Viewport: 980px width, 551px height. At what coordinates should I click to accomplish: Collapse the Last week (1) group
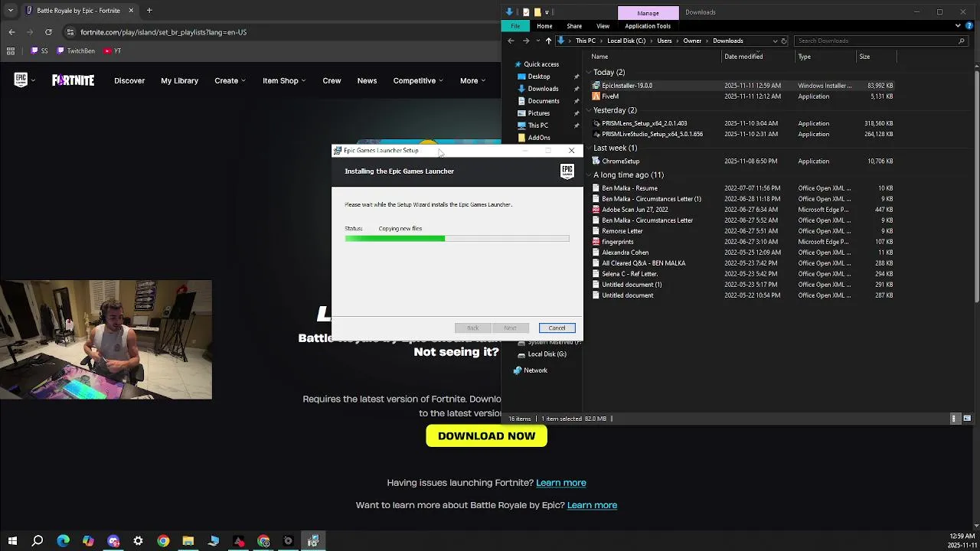pyautogui.click(x=589, y=148)
